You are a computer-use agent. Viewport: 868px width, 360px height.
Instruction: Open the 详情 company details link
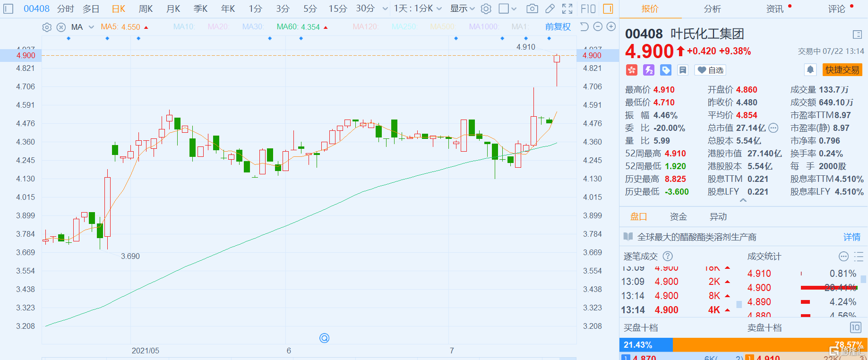point(852,237)
